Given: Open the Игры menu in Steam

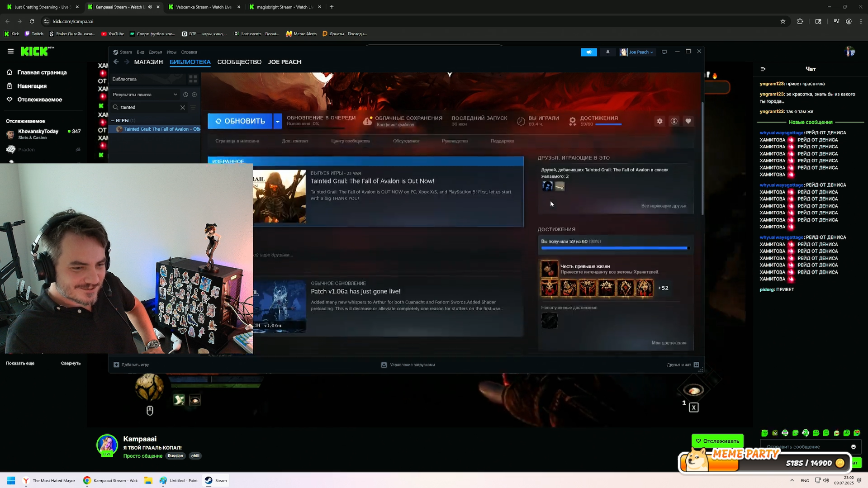Looking at the screenshot, I should coord(171,52).
